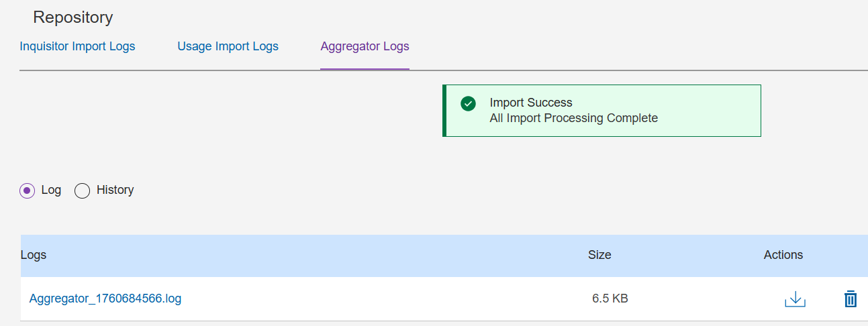Viewport: 868px width, 326px height.
Task: Open the Usage Import Logs tab
Action: [228, 46]
